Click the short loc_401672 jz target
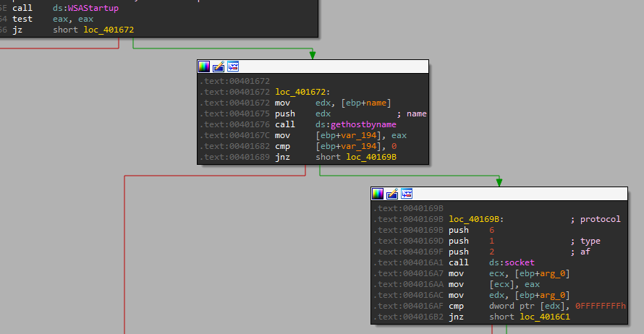The height and width of the screenshot is (334, 644). pyautogui.click(x=108, y=30)
